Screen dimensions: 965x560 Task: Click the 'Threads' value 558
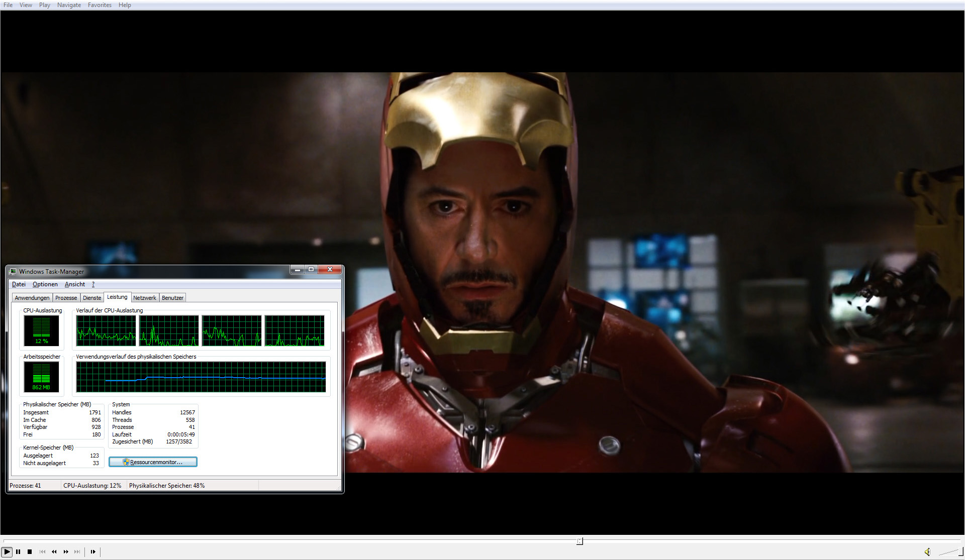[x=190, y=420]
